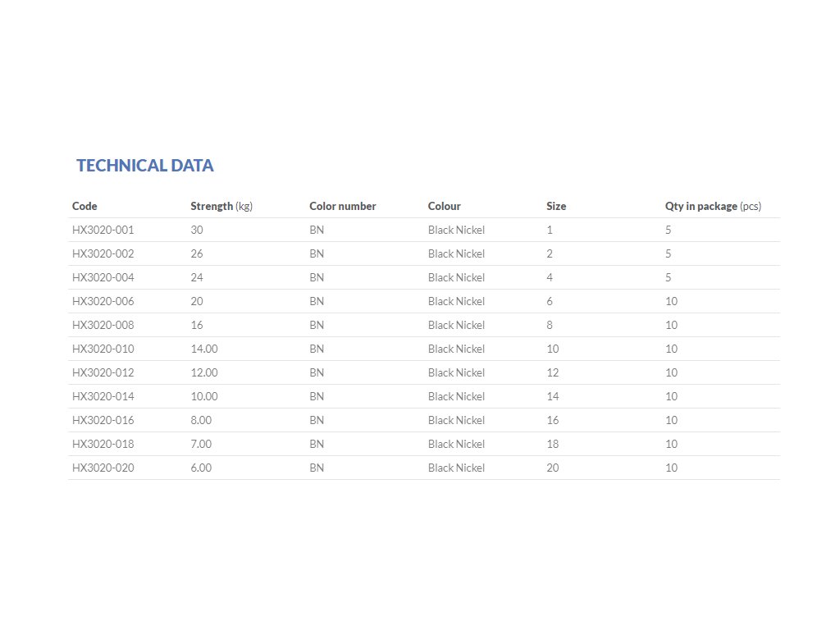
Task: Select the HX3020-006 row code
Action: [x=103, y=301]
